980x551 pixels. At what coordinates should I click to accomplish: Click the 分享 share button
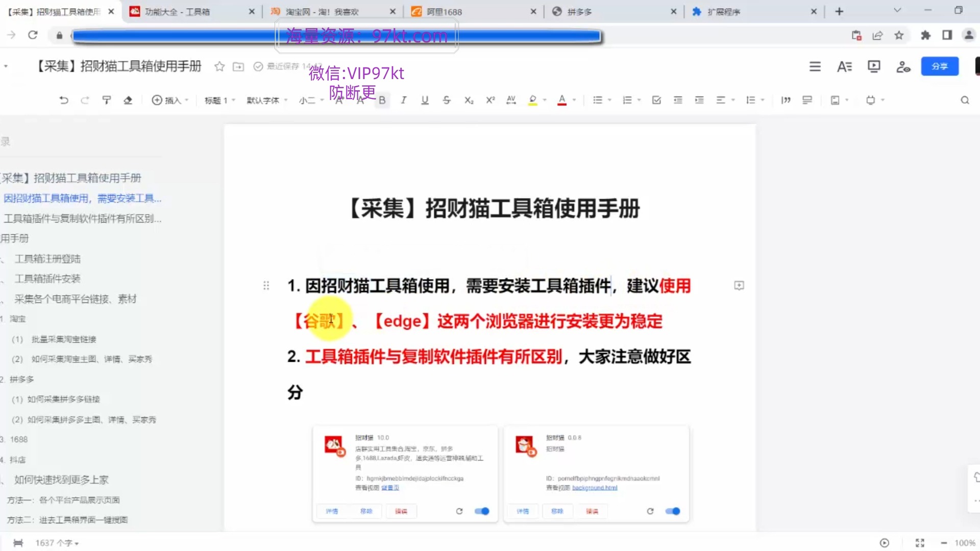[x=940, y=66]
